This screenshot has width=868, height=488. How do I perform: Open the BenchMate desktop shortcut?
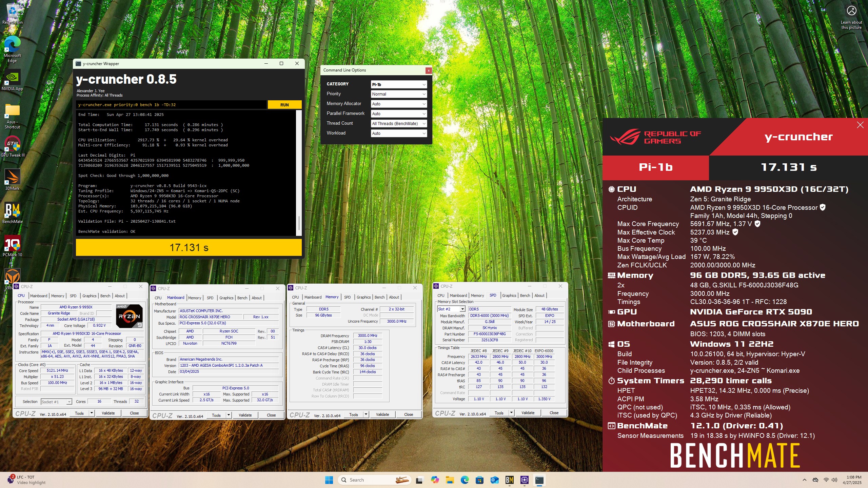(x=12, y=213)
